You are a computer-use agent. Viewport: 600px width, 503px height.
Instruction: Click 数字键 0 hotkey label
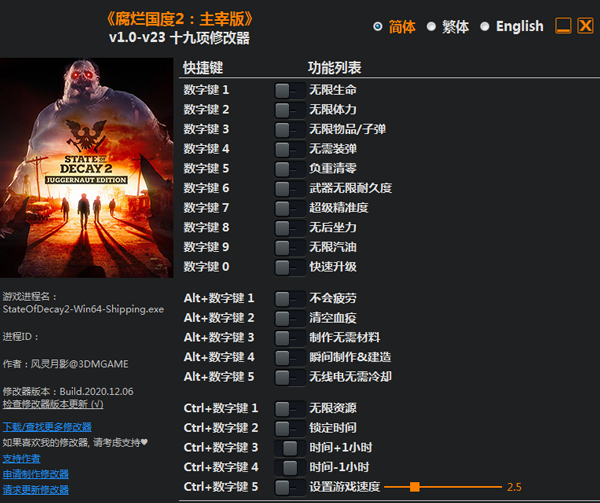click(x=206, y=267)
